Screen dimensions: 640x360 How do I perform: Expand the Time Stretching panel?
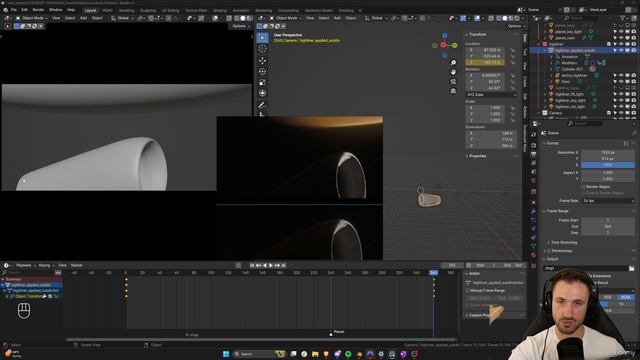[562, 242]
